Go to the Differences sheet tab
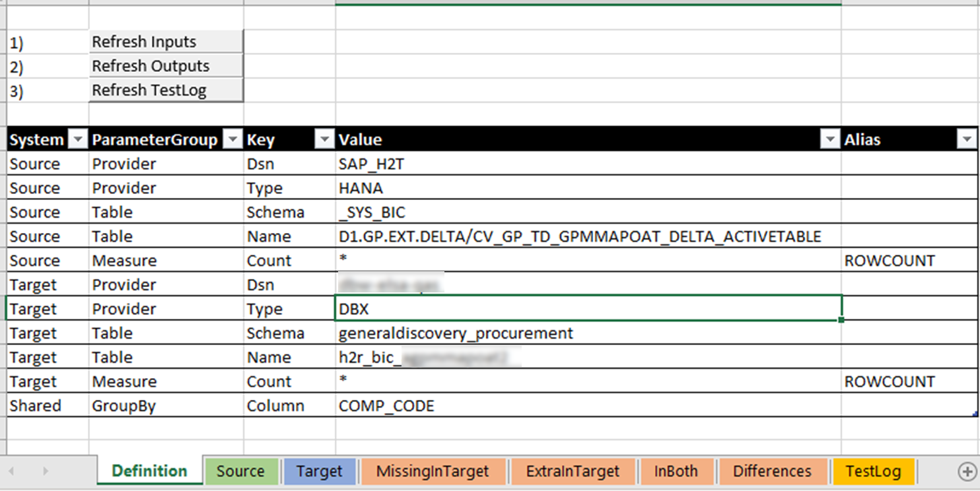 [772, 471]
